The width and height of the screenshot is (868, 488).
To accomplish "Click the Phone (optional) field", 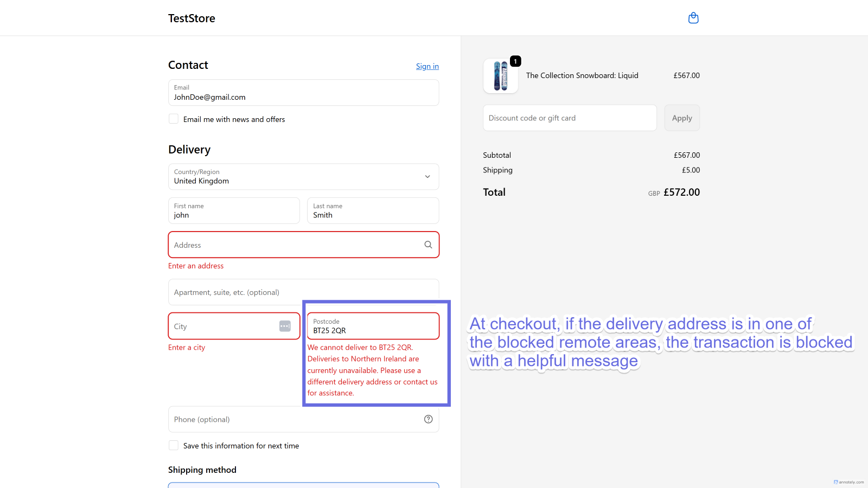I will pyautogui.click(x=304, y=419).
